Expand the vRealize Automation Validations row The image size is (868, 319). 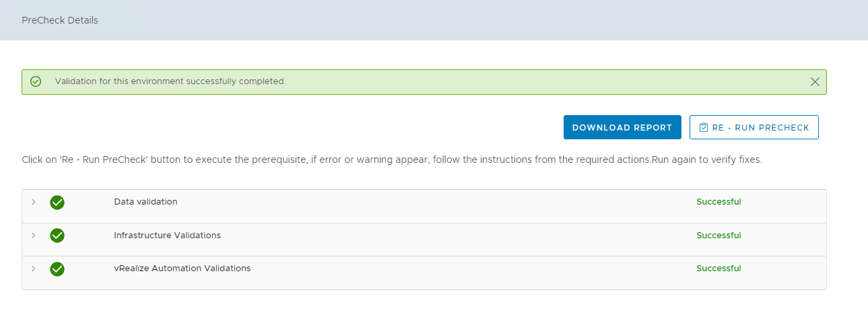point(34,269)
